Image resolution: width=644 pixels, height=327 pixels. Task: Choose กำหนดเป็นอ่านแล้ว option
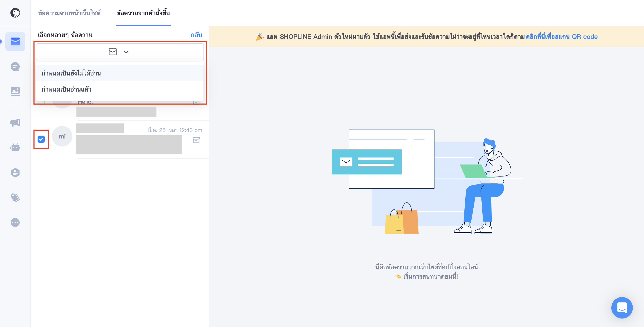120,89
